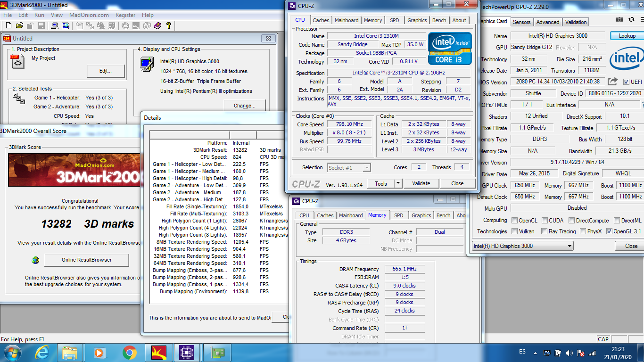Open the Register menu in 3DMark2000

pyautogui.click(x=125, y=15)
